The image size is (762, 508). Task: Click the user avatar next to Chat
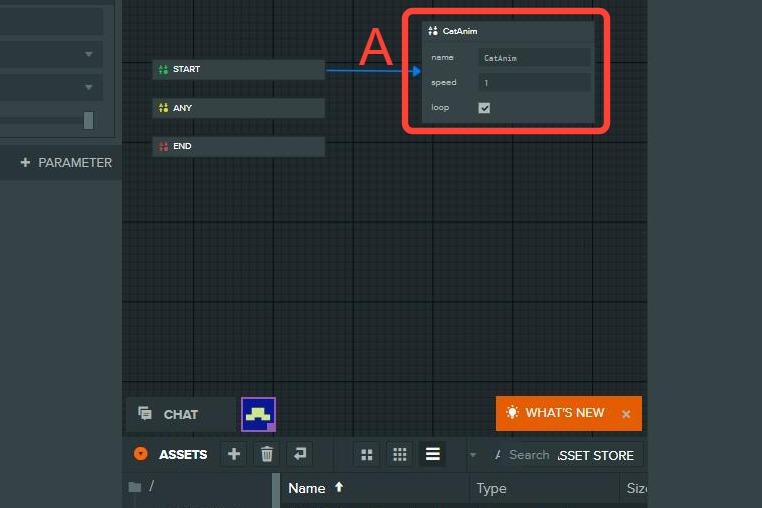pyautogui.click(x=258, y=414)
